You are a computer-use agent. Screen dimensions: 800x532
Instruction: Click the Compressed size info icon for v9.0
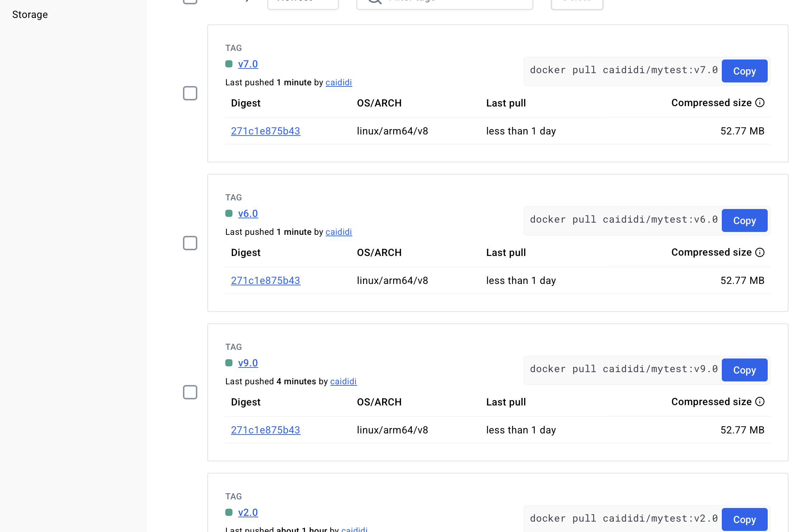(x=760, y=402)
